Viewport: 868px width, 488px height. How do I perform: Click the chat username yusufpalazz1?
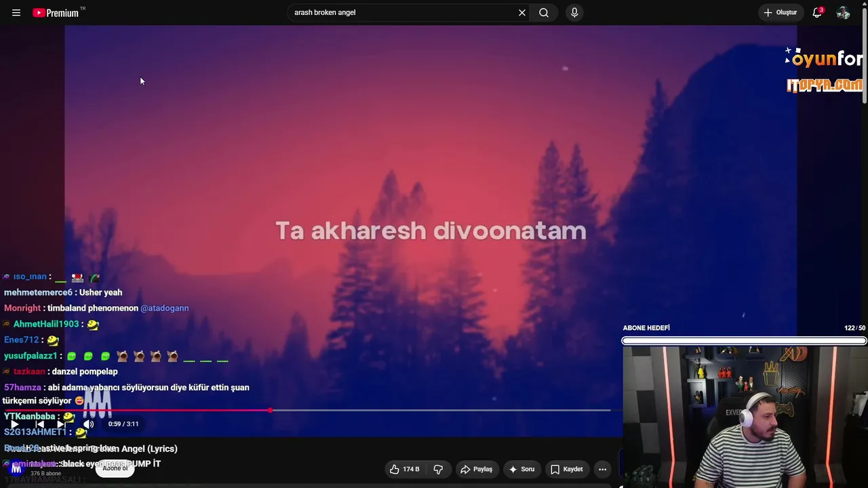(x=31, y=356)
